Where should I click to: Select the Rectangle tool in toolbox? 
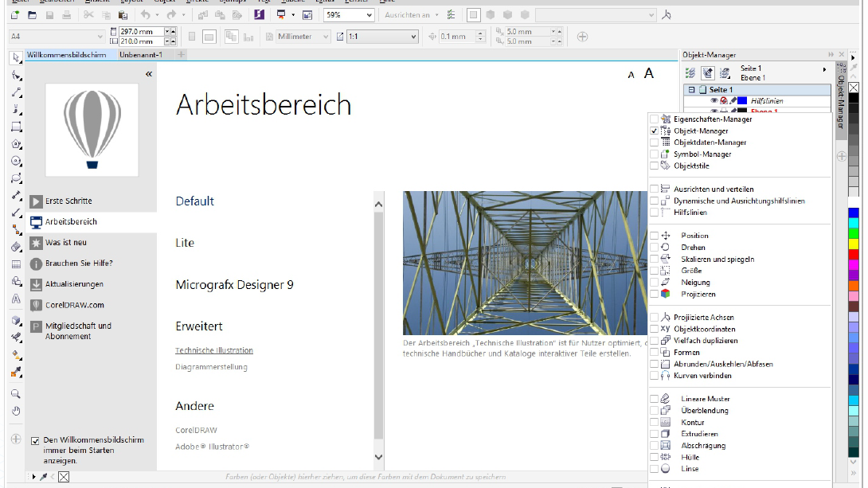[x=15, y=127]
